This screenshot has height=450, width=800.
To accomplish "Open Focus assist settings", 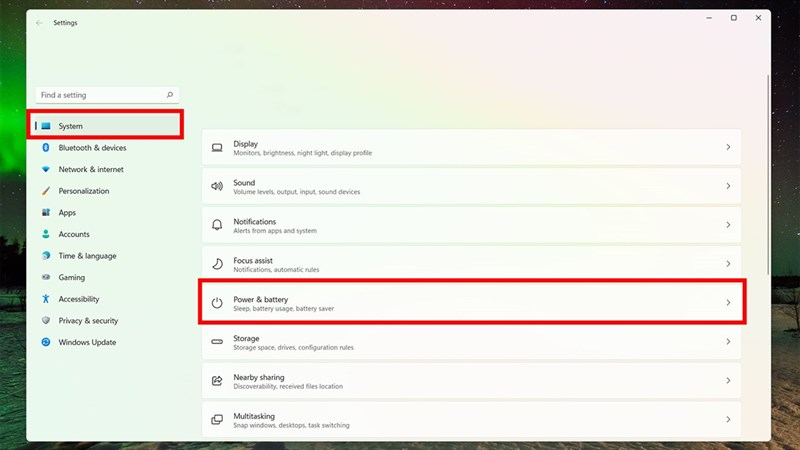I will click(470, 264).
